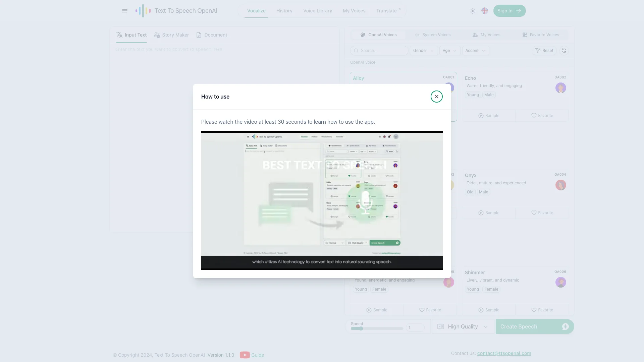Play the Echo voice Sample
Screen dimensions: 644x362
489,116
